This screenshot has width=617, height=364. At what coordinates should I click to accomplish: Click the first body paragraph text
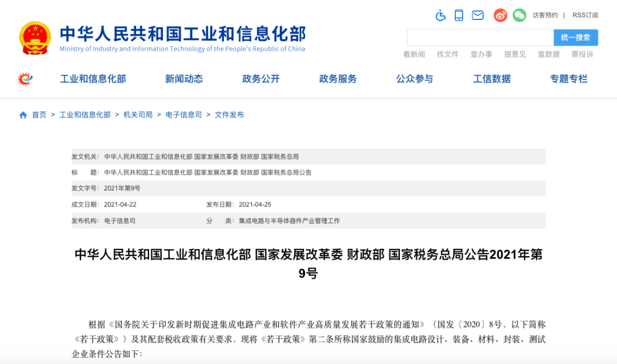click(x=308, y=339)
